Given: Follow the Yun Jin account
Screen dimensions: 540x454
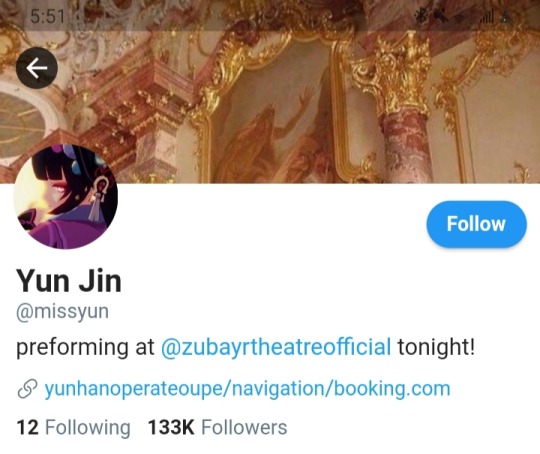Looking at the screenshot, I should pyautogui.click(x=476, y=224).
